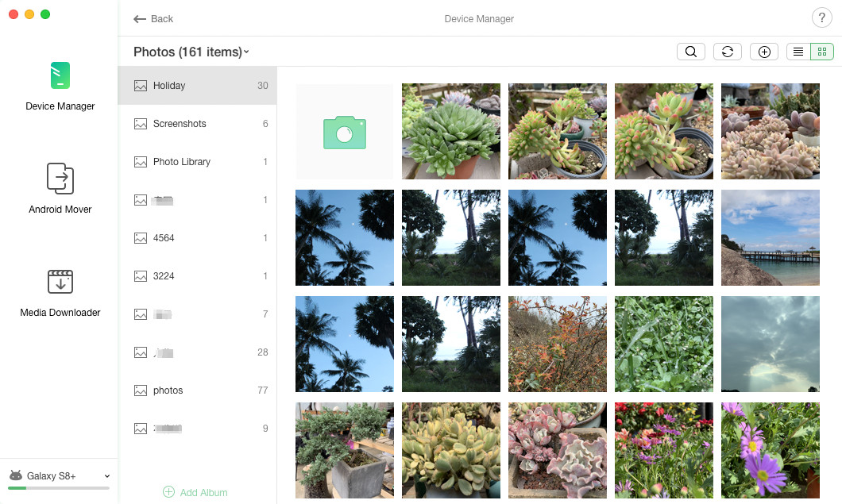
Task: Open the help question mark
Action: pos(821,18)
